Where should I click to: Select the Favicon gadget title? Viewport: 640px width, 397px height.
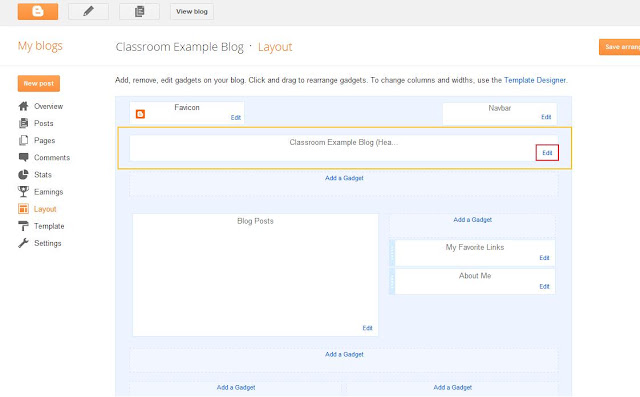coord(187,107)
